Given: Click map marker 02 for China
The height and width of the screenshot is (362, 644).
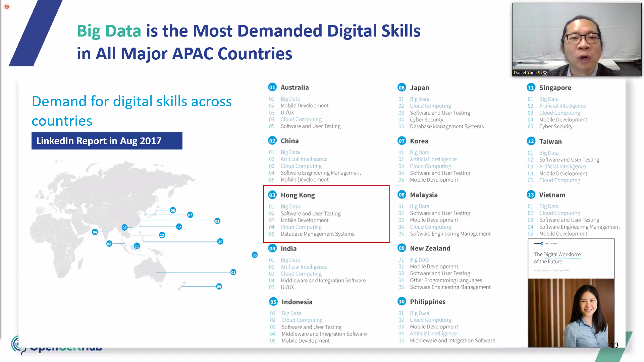Looking at the screenshot, I should point(217,221).
